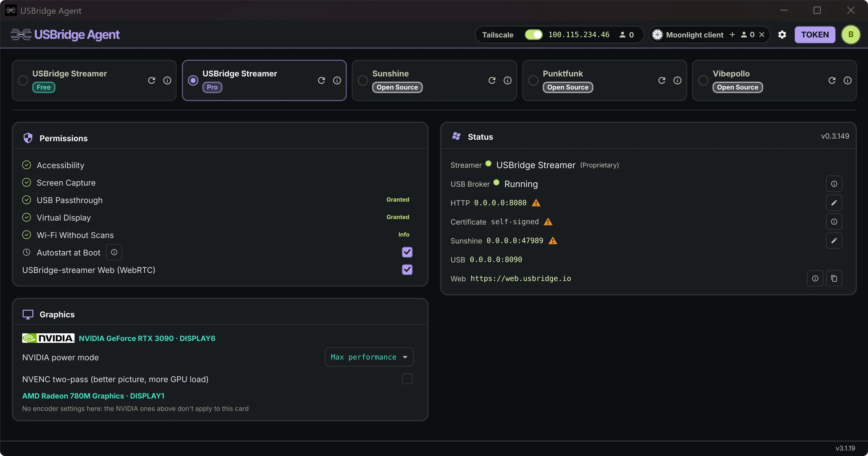This screenshot has height=456, width=868.
Task: Show info for USBridge Streamer Pro card
Action: click(x=337, y=80)
